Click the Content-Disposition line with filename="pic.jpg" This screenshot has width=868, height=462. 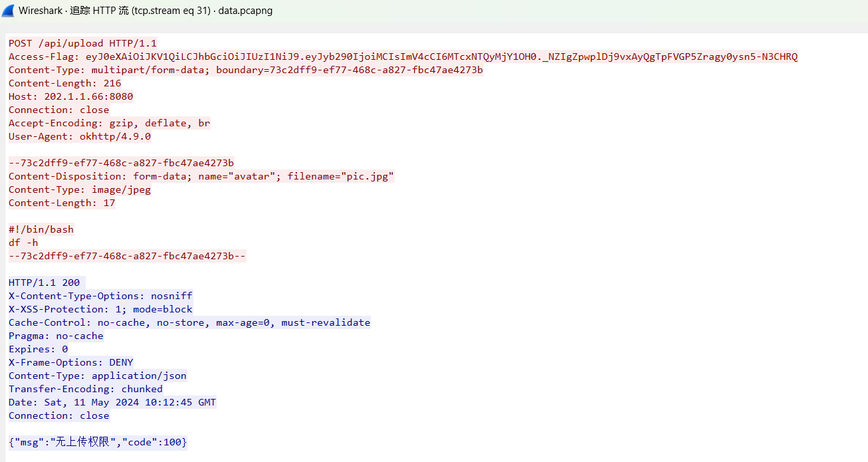pyautogui.click(x=201, y=176)
